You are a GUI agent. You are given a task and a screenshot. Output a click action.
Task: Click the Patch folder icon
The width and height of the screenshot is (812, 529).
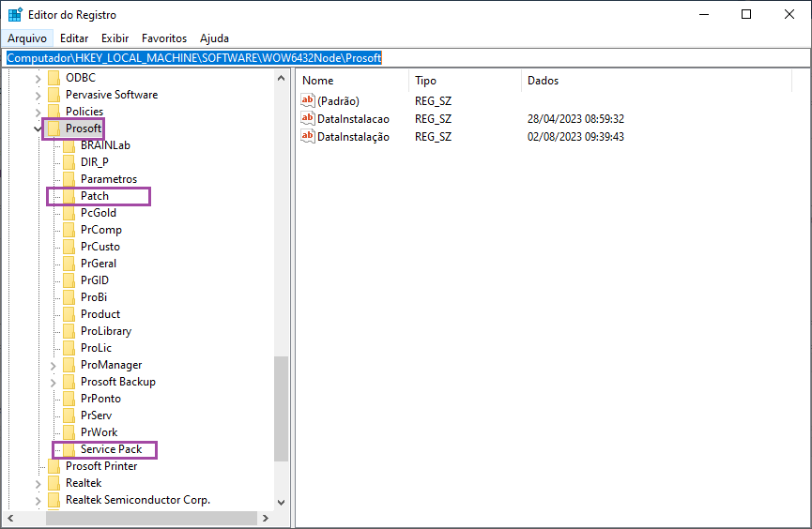pyautogui.click(x=69, y=196)
